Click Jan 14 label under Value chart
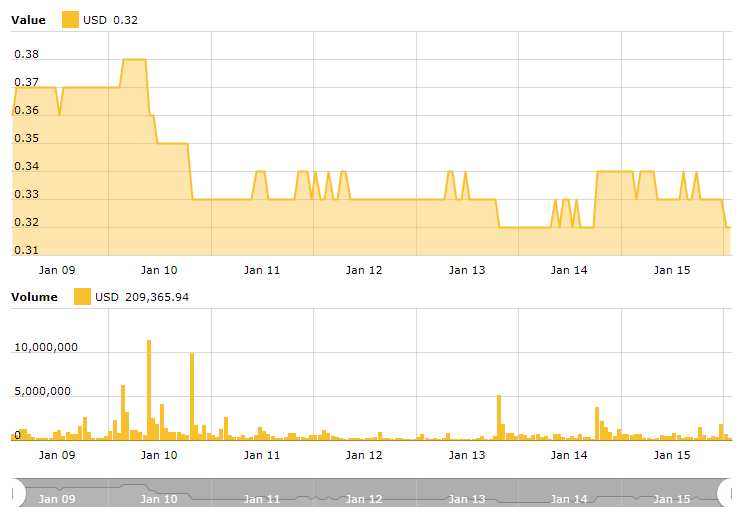Image resolution: width=744 pixels, height=517 pixels. point(569,270)
